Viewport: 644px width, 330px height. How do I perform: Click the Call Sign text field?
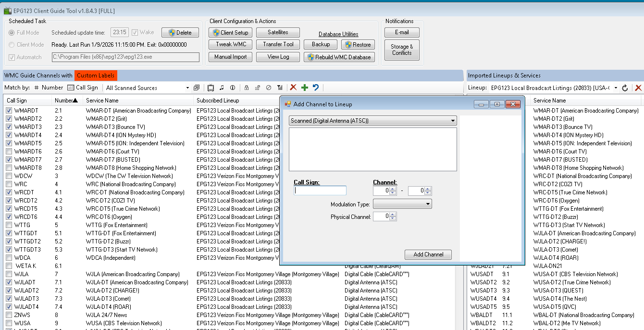320,190
